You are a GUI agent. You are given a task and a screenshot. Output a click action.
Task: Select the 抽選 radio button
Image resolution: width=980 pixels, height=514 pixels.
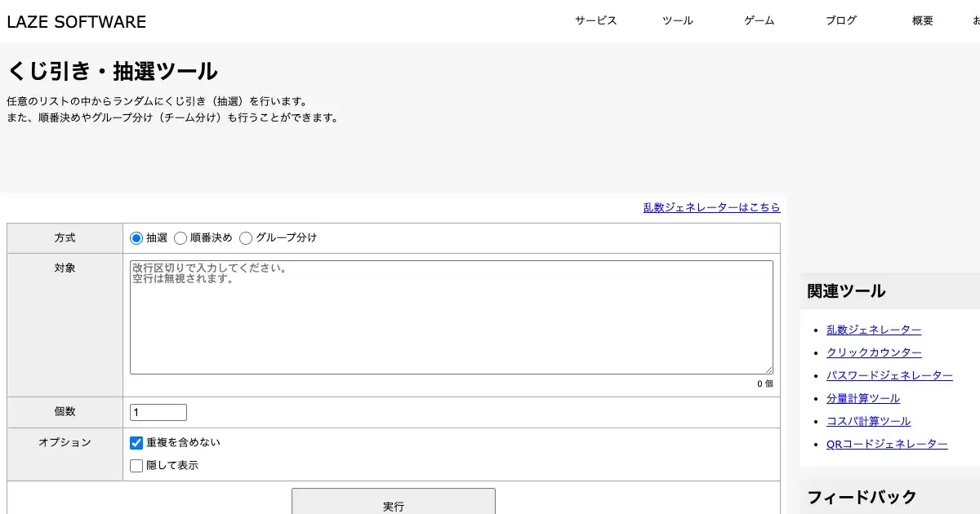(x=136, y=238)
